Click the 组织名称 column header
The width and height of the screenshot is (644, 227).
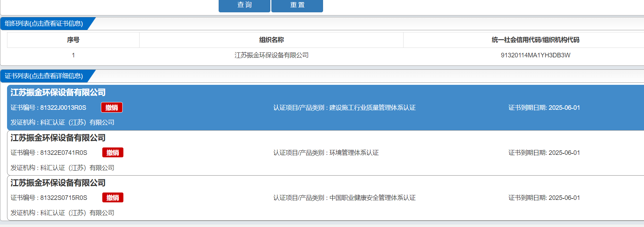tap(271, 40)
